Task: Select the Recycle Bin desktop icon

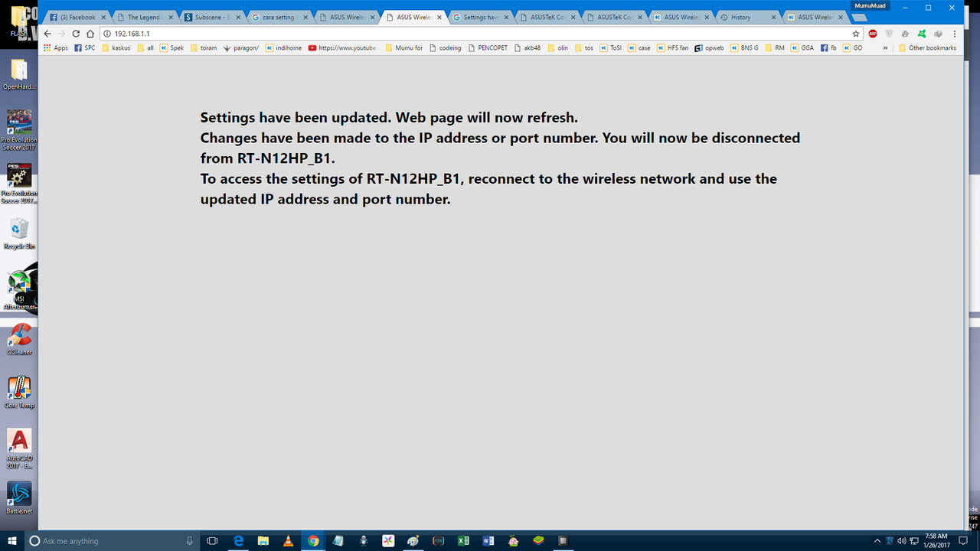Action: (x=19, y=234)
